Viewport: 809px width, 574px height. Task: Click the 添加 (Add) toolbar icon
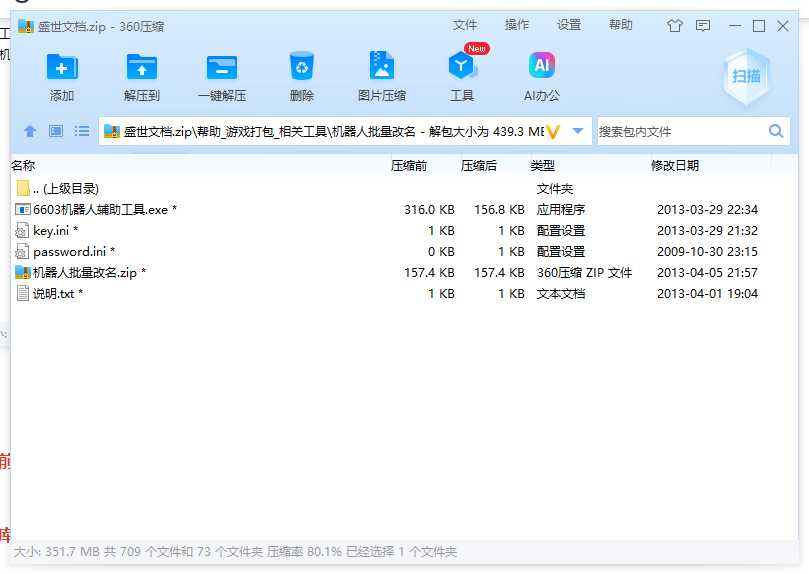coord(61,67)
